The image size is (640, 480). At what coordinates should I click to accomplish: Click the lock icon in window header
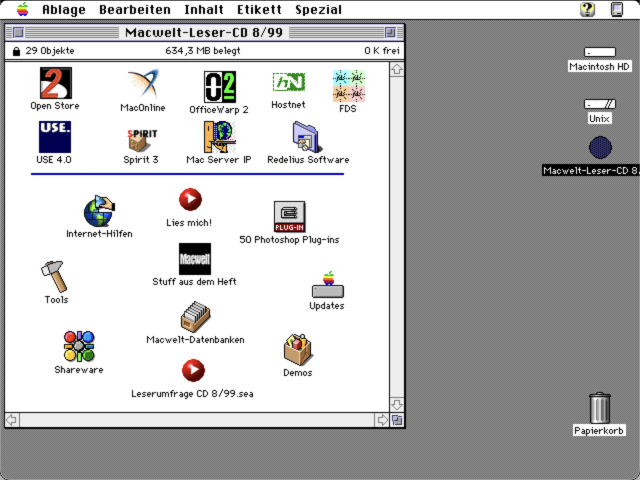[x=16, y=51]
